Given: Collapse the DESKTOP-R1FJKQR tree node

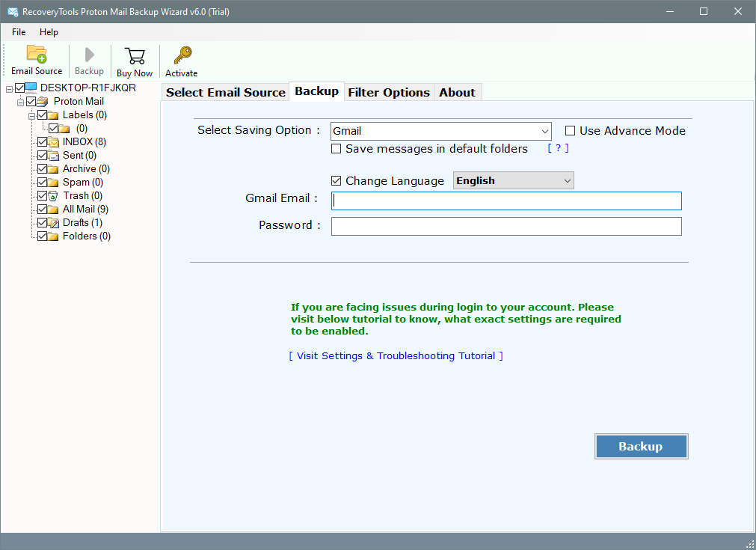Looking at the screenshot, I should pyautogui.click(x=9, y=89).
